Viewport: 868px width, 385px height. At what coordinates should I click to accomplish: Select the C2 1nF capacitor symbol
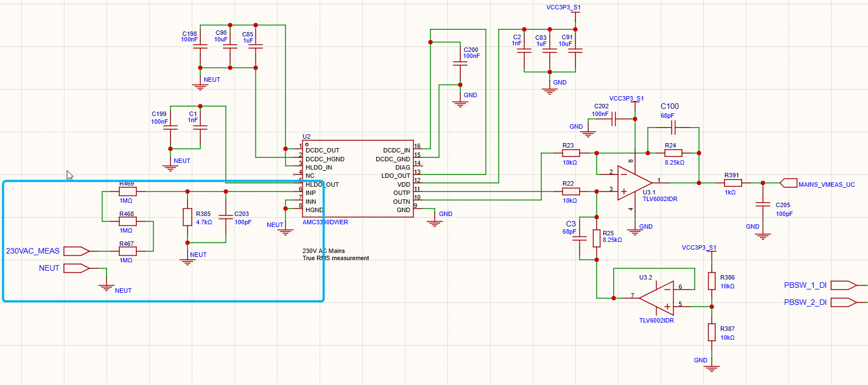[x=524, y=51]
